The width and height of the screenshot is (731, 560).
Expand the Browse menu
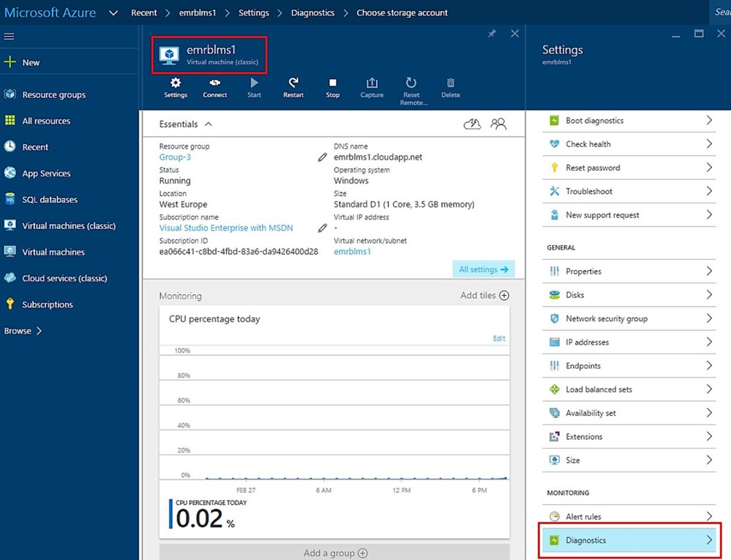pyautogui.click(x=23, y=331)
